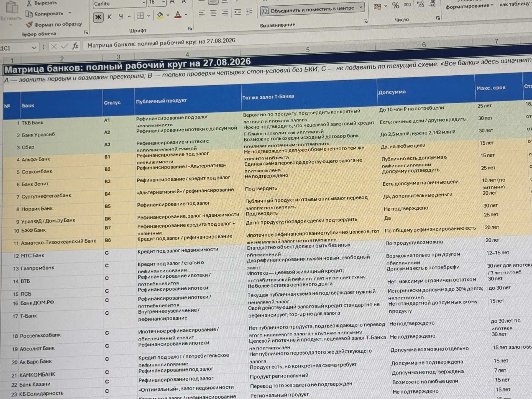Screen dimensions: 532x399
Task: Open the Буфер обмена dialog launcher
Action: 86,32
